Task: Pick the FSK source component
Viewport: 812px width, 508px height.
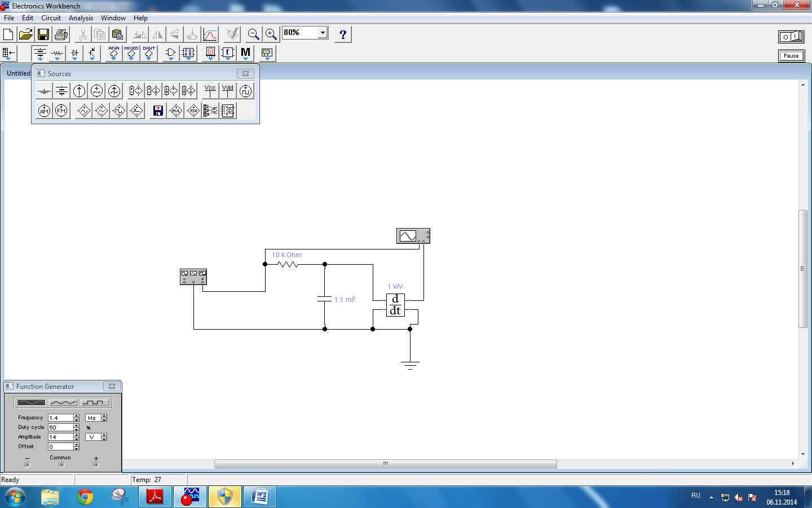Action: pos(193,111)
